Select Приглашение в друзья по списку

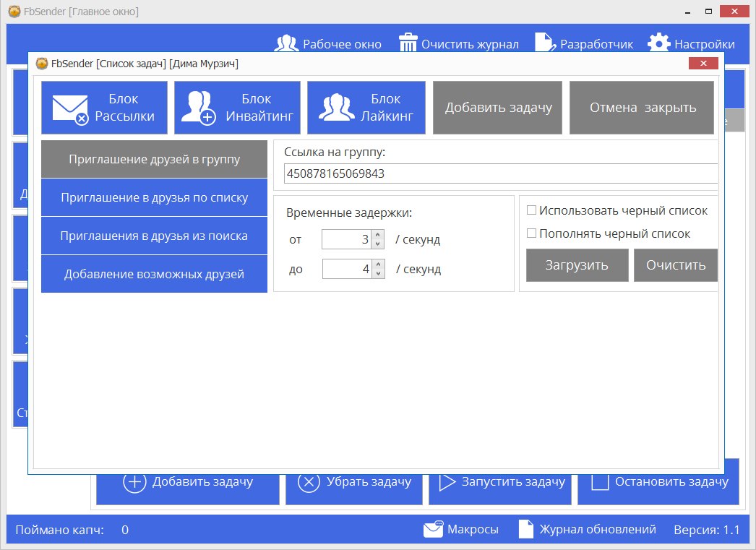[154, 197]
